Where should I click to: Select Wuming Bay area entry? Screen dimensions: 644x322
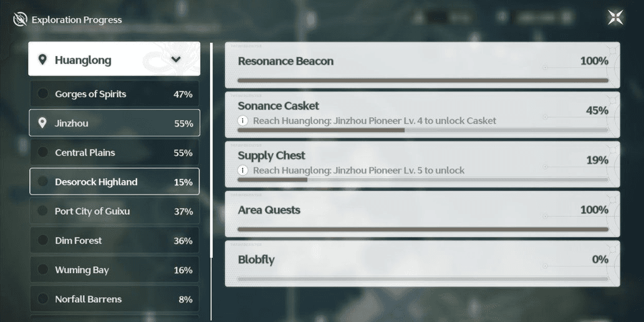click(x=115, y=270)
